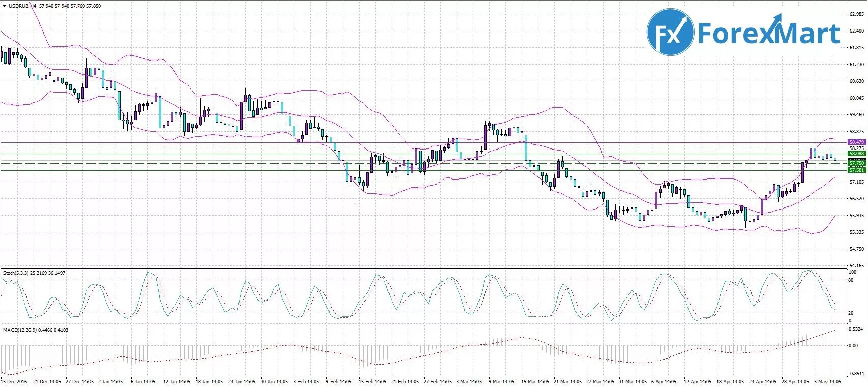Click the 54.750 price axis label

[x=857, y=249]
